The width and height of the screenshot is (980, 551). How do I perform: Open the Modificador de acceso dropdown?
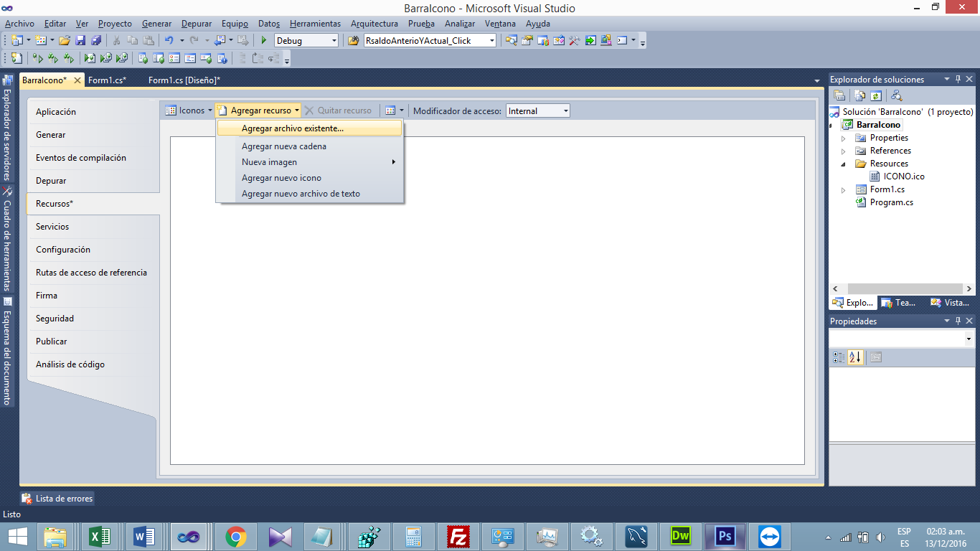point(563,110)
